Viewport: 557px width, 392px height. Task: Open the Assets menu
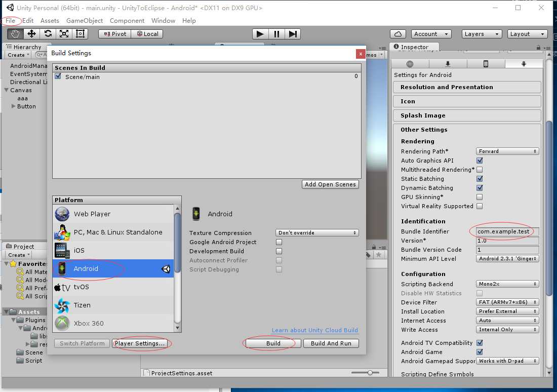[50, 21]
